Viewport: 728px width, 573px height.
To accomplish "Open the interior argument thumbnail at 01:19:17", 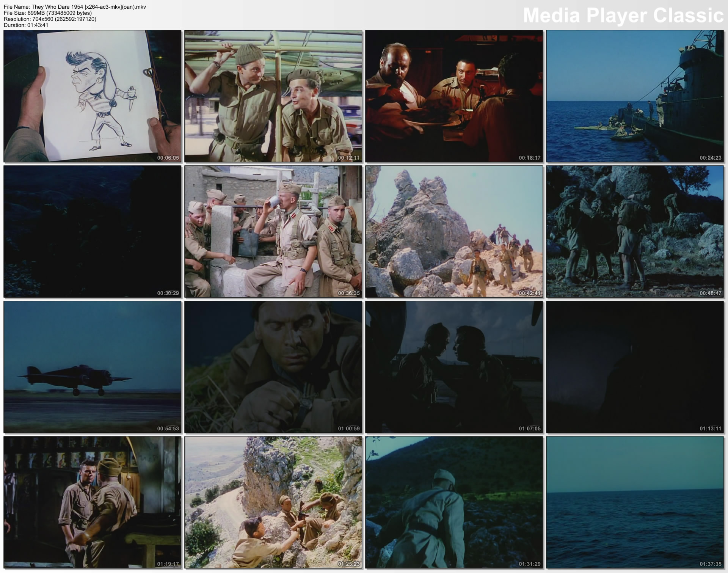I will point(93,502).
